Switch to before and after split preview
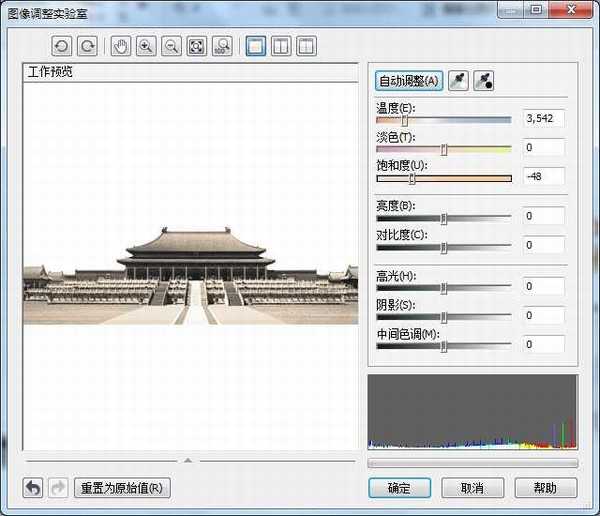This screenshot has height=516, width=600. [x=306, y=46]
